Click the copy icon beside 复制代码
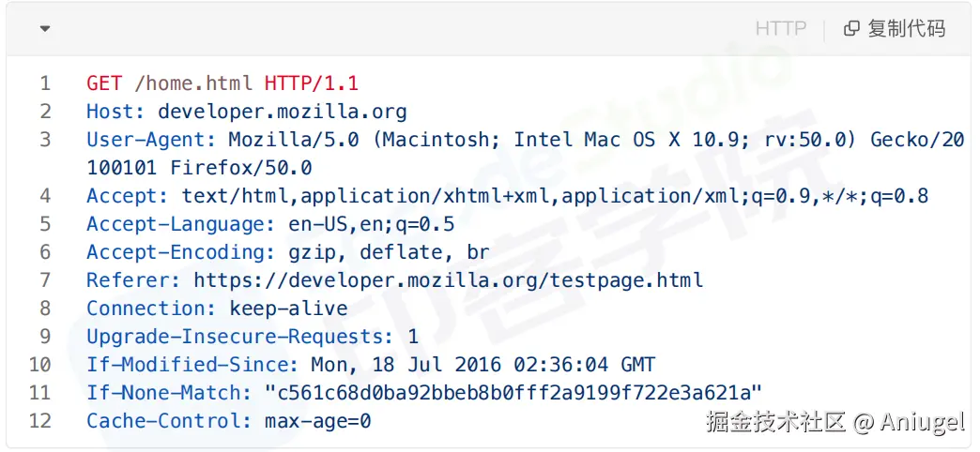980x452 pixels. (x=851, y=29)
